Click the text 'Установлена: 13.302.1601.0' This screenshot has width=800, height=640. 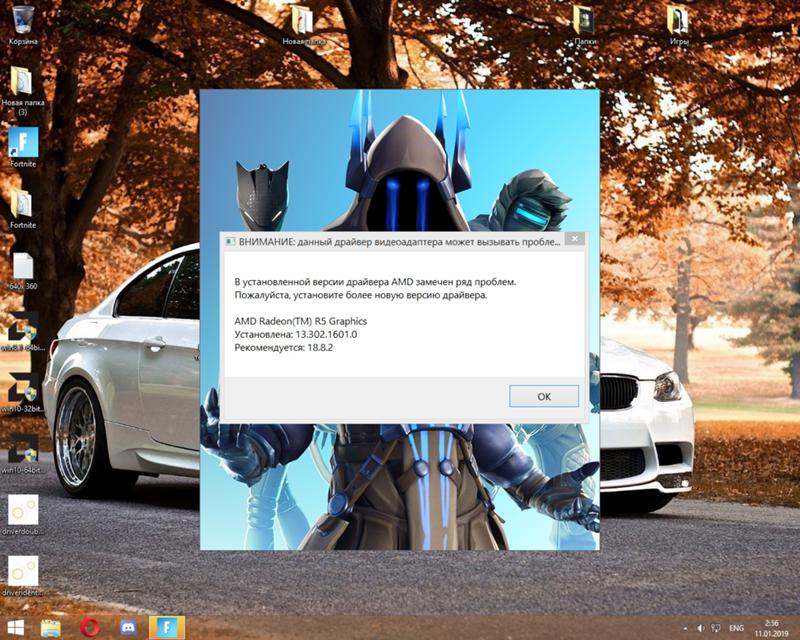point(295,334)
